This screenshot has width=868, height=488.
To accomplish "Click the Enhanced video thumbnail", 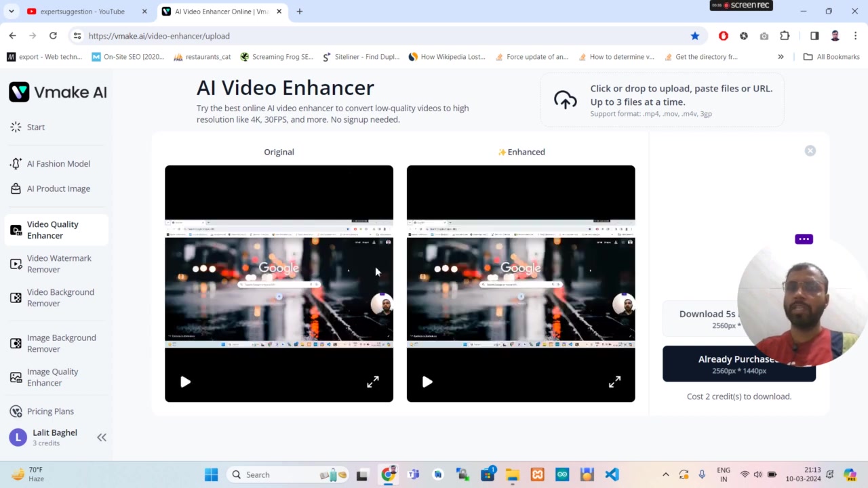I will 521,283.
